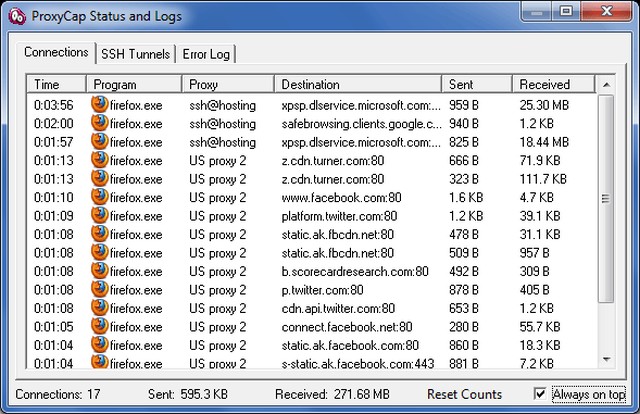Select the www.facebook.com:80 destination
The width and height of the screenshot is (640, 414).
pos(341,197)
